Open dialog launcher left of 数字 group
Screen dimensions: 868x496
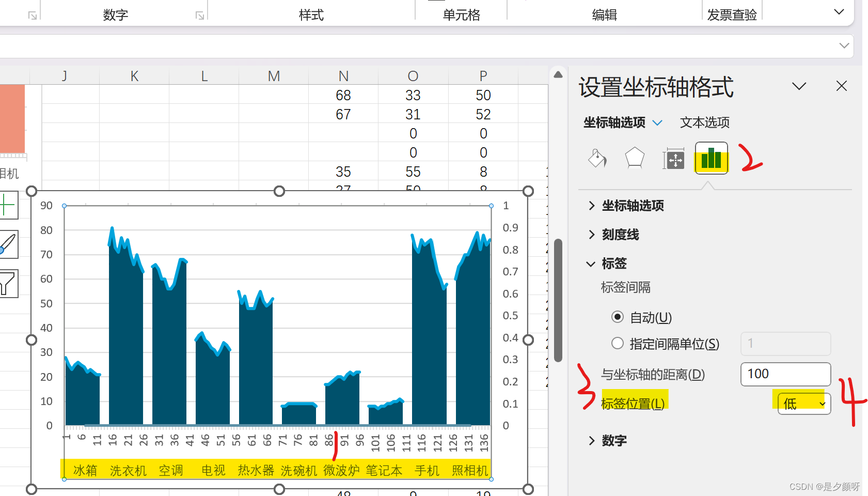point(33,16)
